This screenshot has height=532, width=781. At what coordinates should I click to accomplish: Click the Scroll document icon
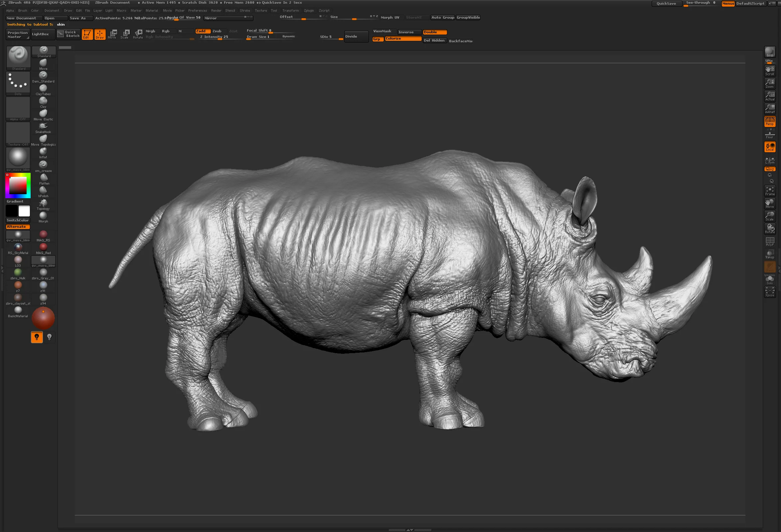tap(770, 70)
